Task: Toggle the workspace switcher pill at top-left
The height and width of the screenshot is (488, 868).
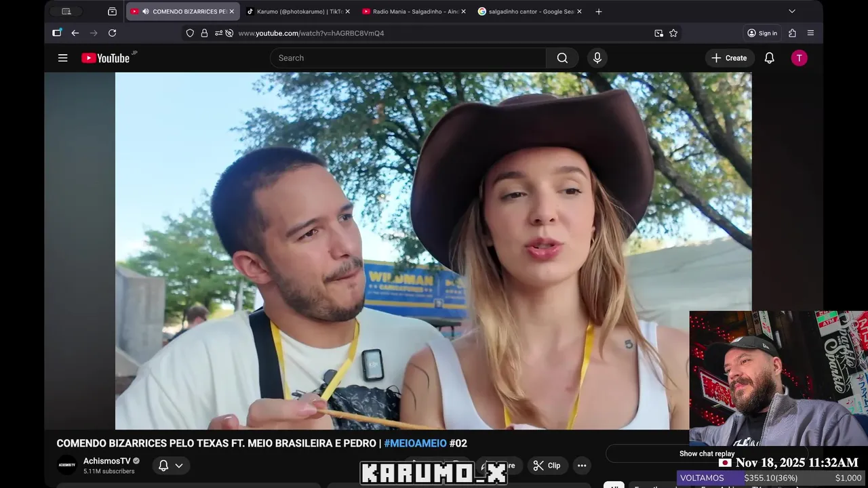Action: click(x=66, y=12)
